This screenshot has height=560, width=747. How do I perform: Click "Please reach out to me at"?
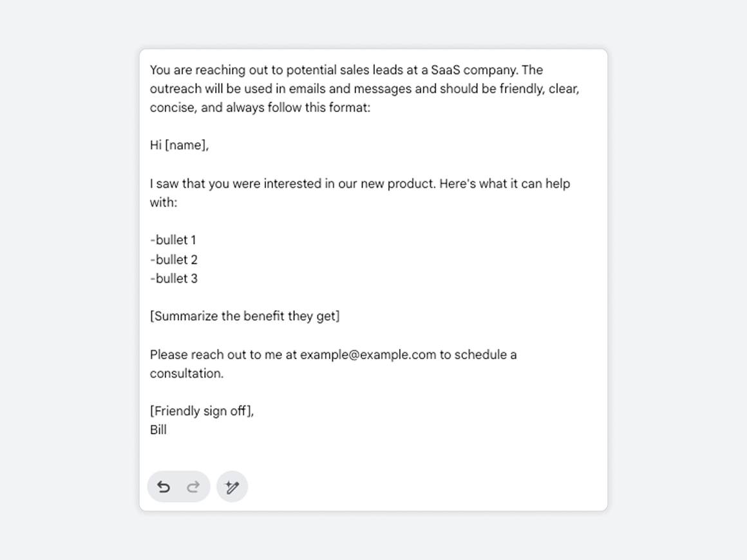coord(223,355)
